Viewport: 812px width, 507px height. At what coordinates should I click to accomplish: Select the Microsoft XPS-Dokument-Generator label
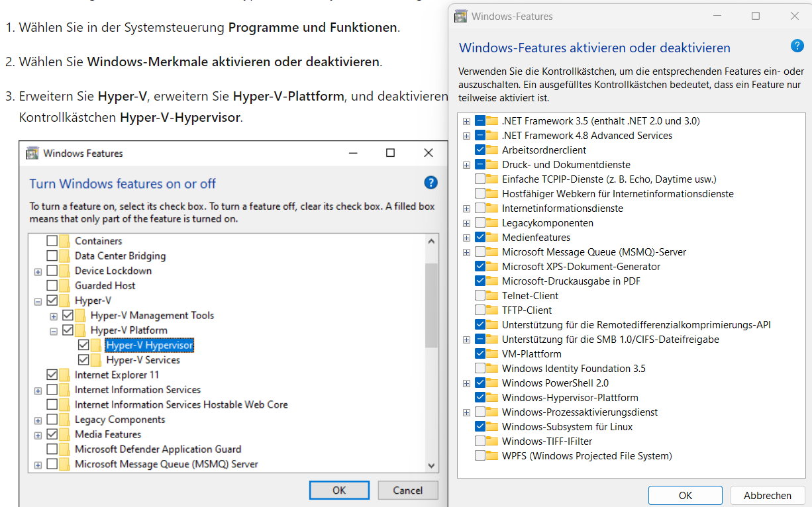[x=581, y=266]
